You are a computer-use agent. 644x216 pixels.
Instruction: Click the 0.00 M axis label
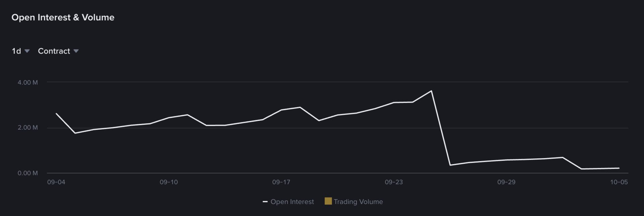pyautogui.click(x=28, y=173)
